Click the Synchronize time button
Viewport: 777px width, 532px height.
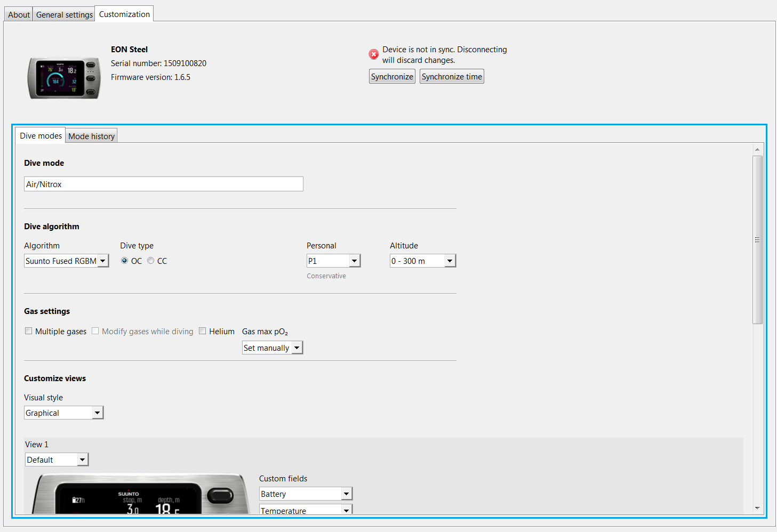tap(452, 76)
